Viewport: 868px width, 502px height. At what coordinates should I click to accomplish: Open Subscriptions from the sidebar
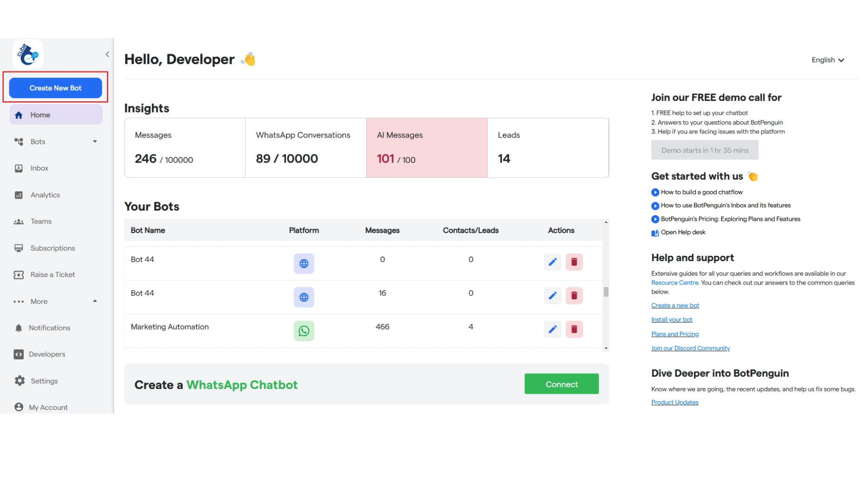[x=53, y=248]
